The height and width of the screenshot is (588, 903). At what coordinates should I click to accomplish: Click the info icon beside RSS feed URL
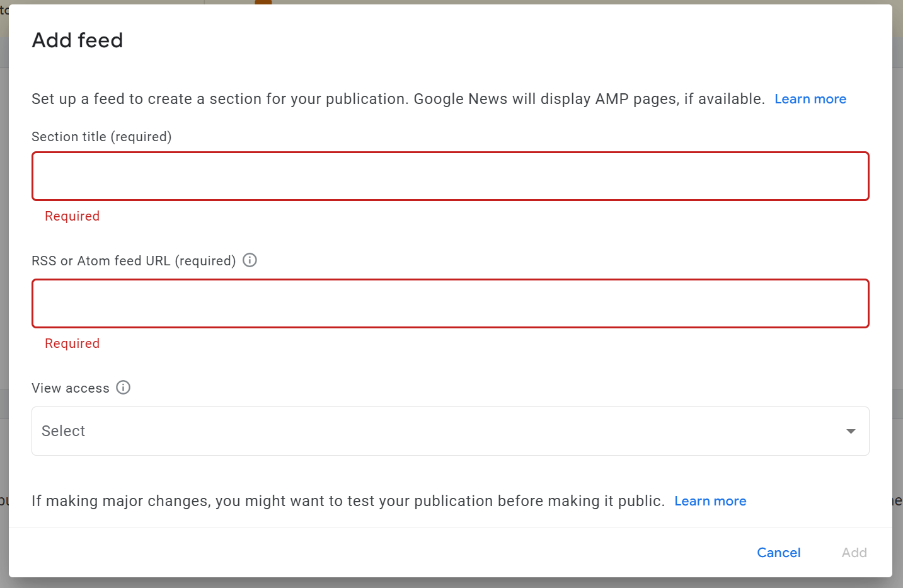pos(250,260)
